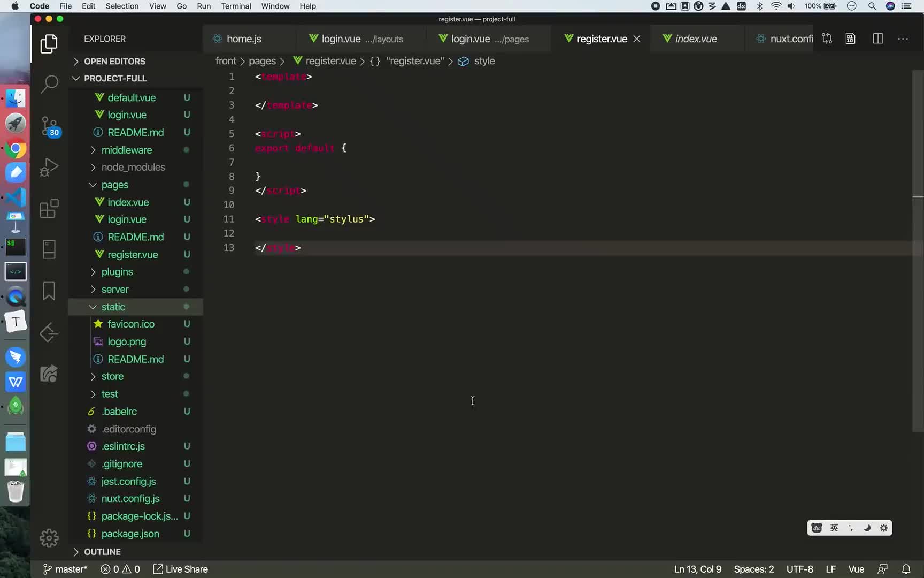Open register.vue in file tree

point(133,255)
